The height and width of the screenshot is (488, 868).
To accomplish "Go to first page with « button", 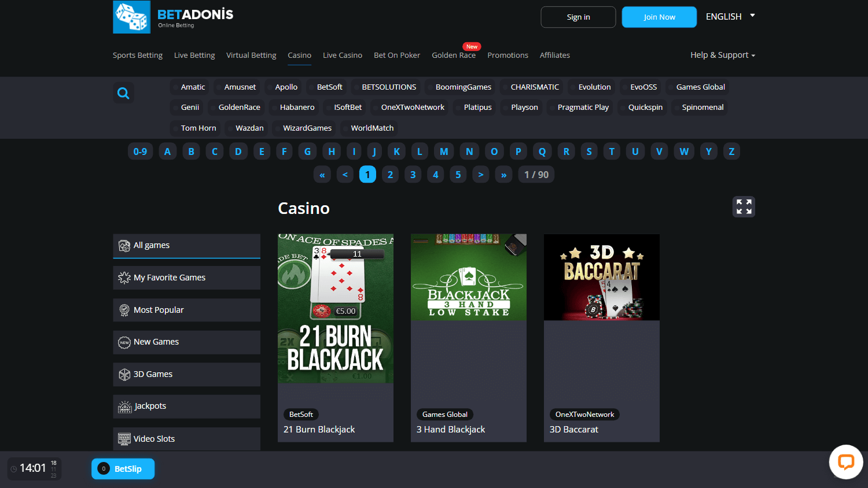I will point(322,175).
